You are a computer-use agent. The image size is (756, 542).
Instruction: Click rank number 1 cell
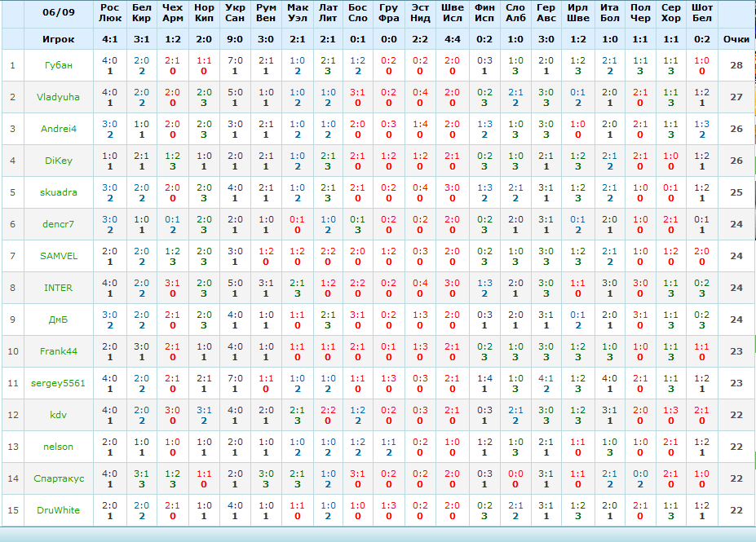point(12,65)
